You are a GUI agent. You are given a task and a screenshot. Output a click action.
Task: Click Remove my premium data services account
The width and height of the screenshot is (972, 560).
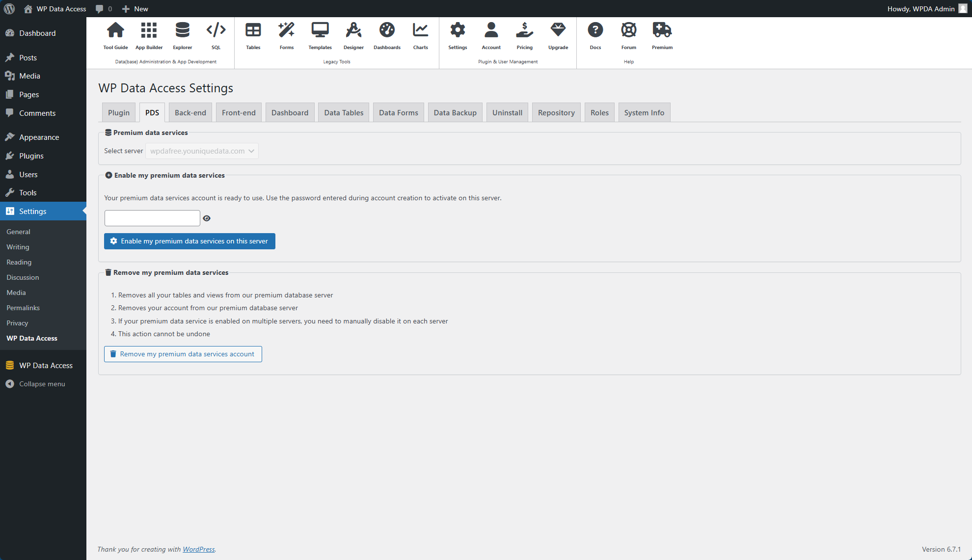coord(183,354)
